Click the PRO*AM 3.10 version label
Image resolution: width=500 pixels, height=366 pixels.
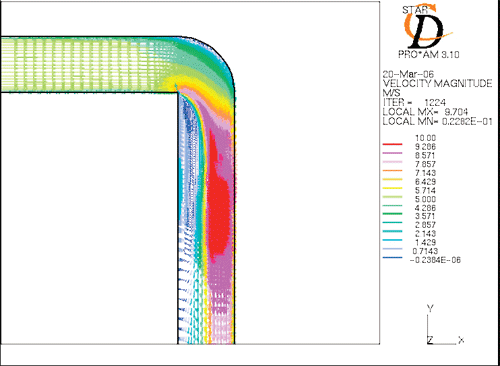pyautogui.click(x=429, y=54)
